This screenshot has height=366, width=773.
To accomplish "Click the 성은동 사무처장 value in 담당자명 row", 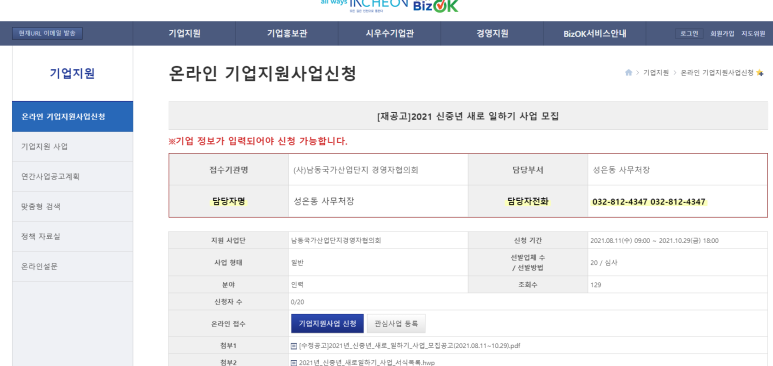I will pyautogui.click(x=324, y=201).
